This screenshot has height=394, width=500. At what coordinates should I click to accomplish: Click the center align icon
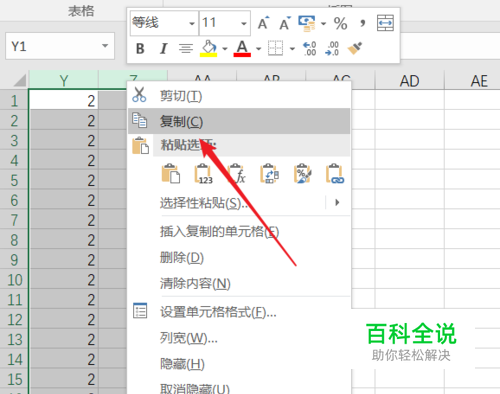click(186, 49)
